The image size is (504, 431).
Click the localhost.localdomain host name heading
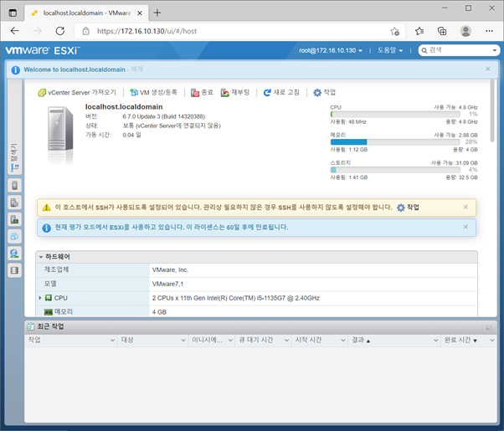[124, 107]
